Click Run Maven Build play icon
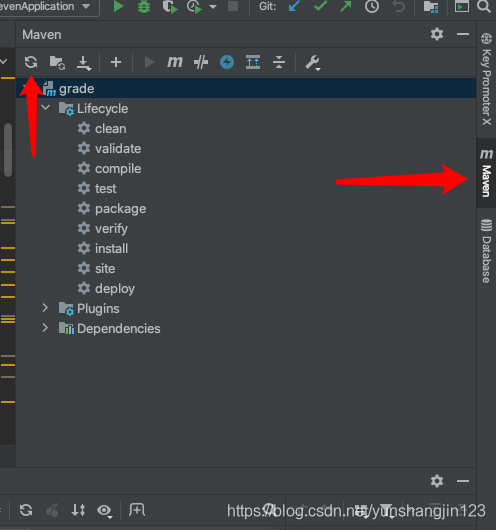 pos(149,62)
